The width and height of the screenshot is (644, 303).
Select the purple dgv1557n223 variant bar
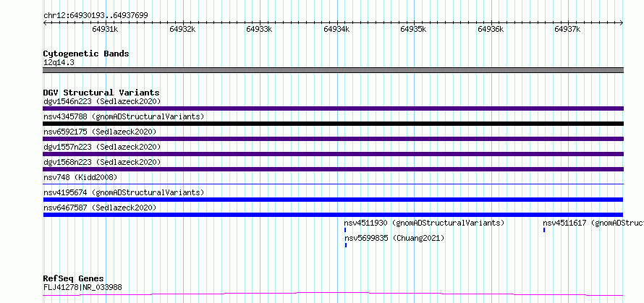[x=333, y=154]
